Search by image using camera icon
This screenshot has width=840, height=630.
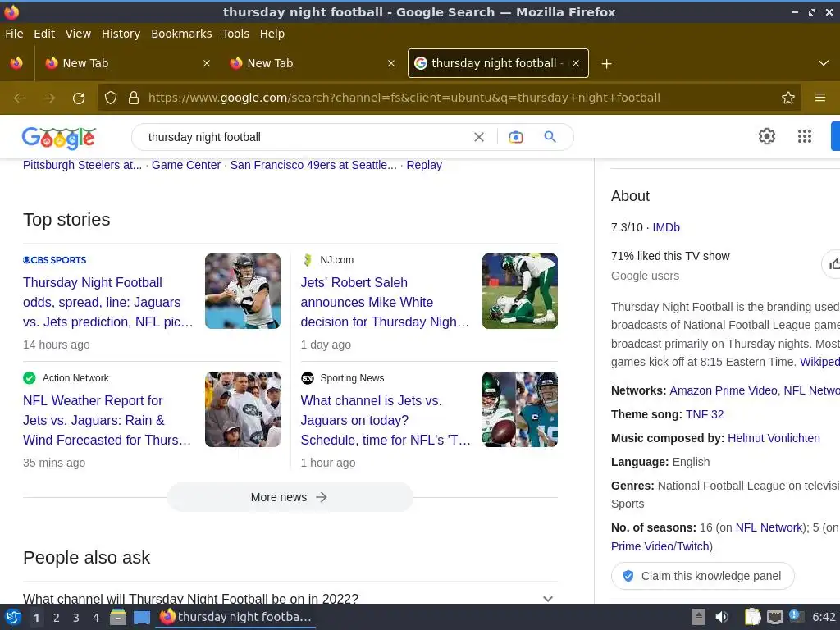click(516, 137)
